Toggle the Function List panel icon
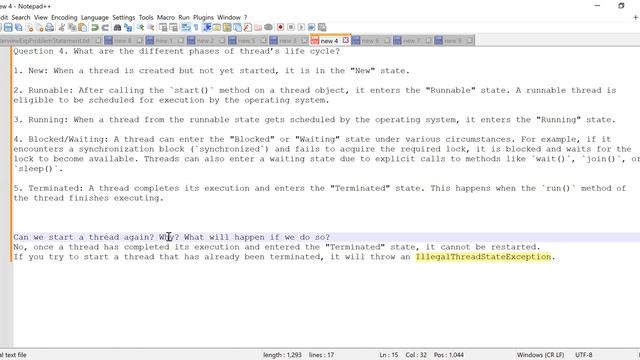Image resolution: width=640 pixels, height=360 pixels. click(247, 27)
